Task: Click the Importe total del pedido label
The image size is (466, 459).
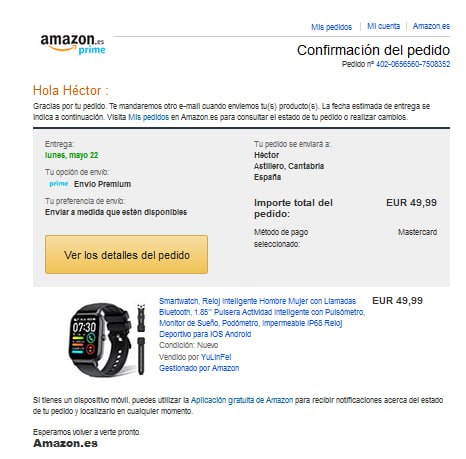Action: point(293,208)
